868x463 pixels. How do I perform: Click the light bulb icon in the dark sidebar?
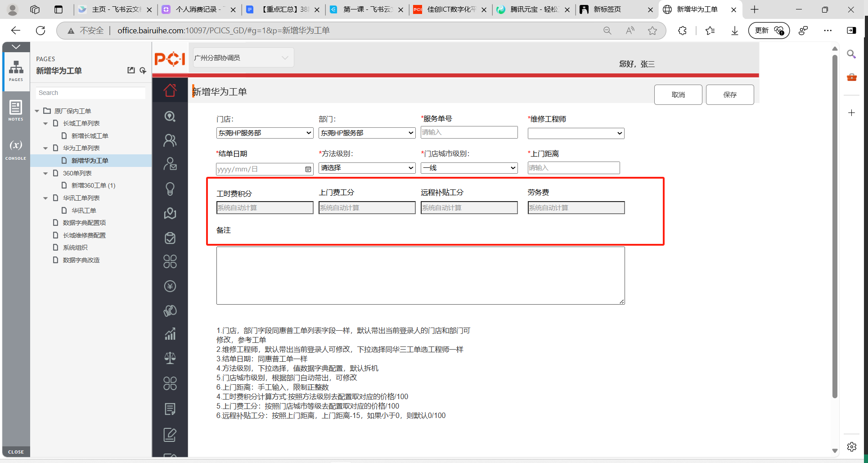click(x=170, y=189)
